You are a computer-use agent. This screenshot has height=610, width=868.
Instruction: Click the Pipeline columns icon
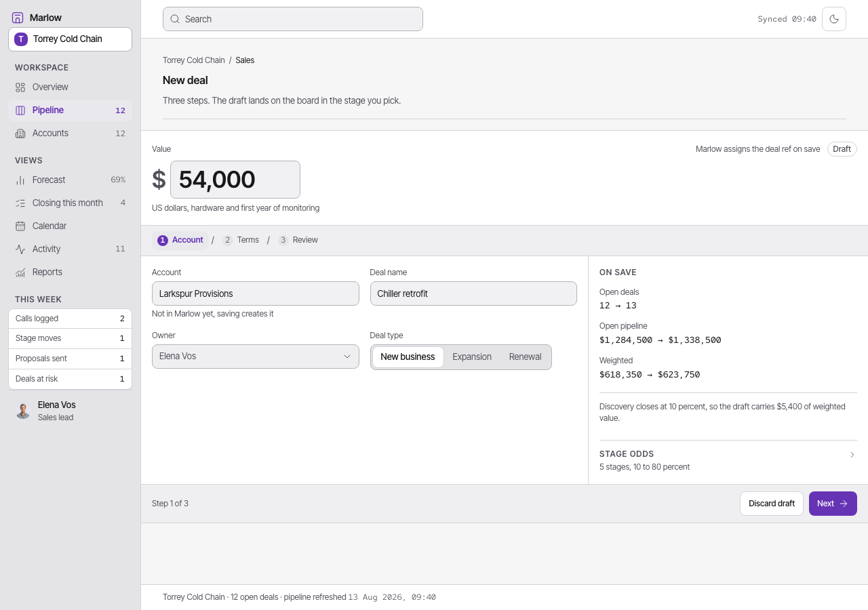20,110
